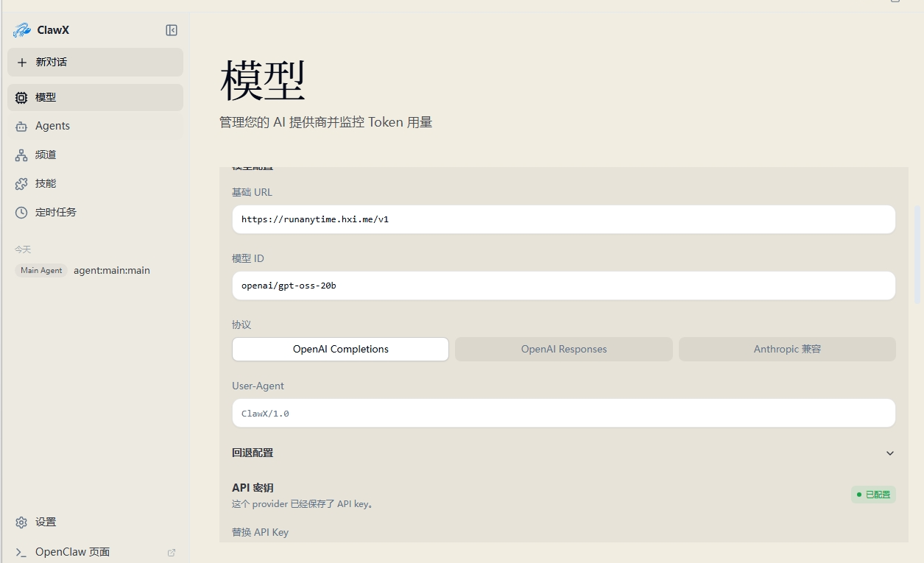The width and height of the screenshot is (924, 563).
Task: Click the 模型 chip icon in sidebar
Action: pos(21,97)
